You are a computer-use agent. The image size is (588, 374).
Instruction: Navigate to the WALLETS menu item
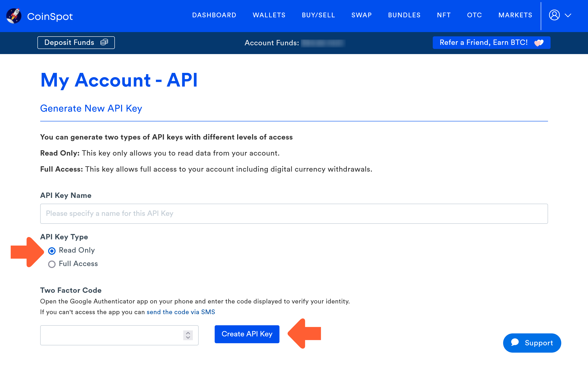[x=269, y=15]
